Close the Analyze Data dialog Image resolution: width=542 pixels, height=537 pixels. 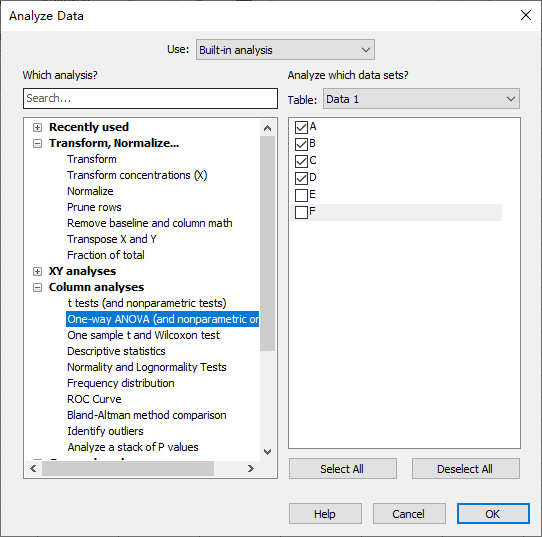(x=526, y=15)
